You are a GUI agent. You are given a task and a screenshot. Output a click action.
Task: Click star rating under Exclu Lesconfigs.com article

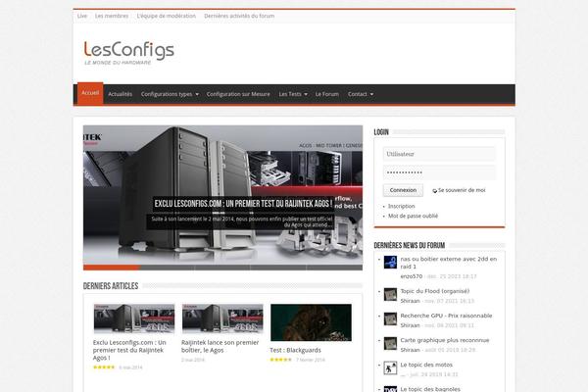point(104,367)
